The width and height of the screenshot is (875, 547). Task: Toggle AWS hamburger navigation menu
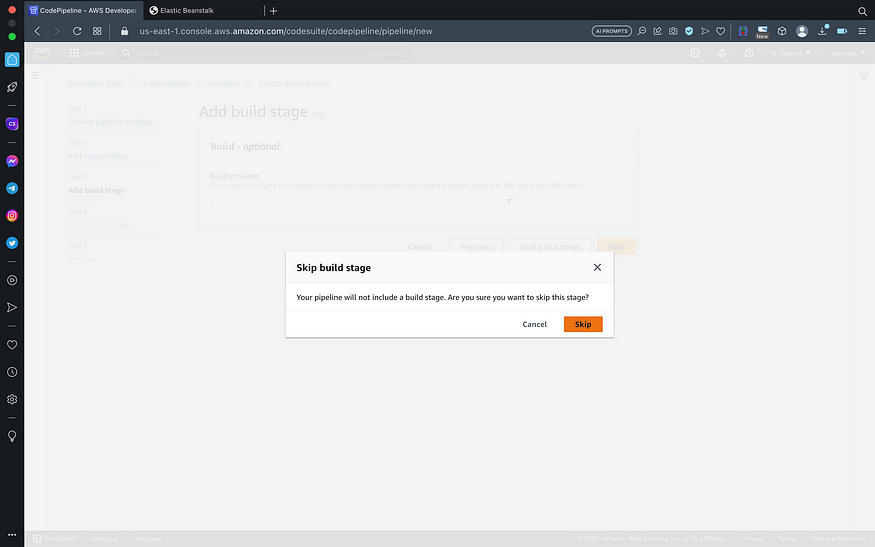35,75
